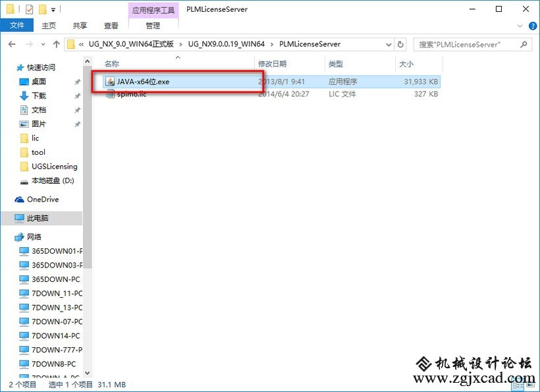Open network computer 7DOWN8-PC
Image resolution: width=540 pixels, height=392 pixels.
54,364
